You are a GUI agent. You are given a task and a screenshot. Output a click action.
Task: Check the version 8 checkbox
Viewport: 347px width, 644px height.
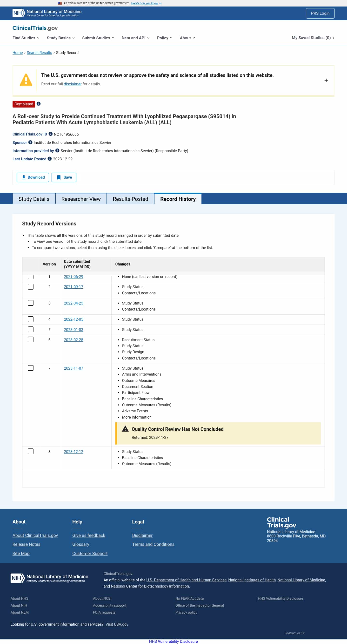30,452
